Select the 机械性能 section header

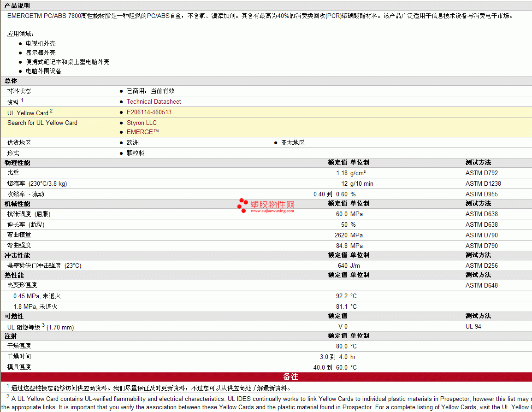tap(17, 204)
